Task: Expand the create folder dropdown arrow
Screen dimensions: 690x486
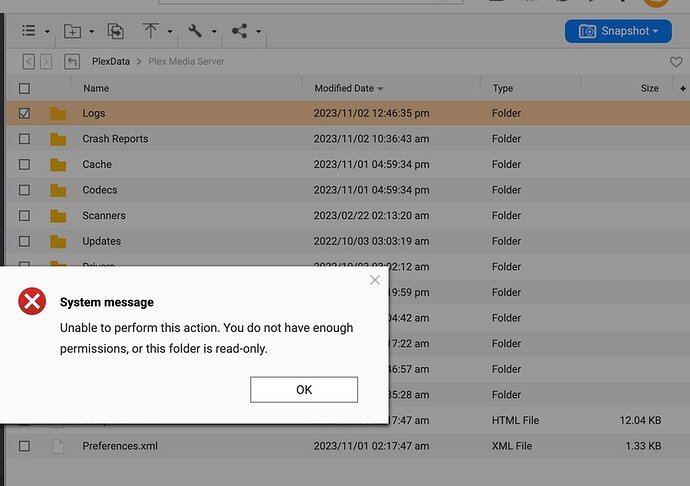Action: click(92, 32)
